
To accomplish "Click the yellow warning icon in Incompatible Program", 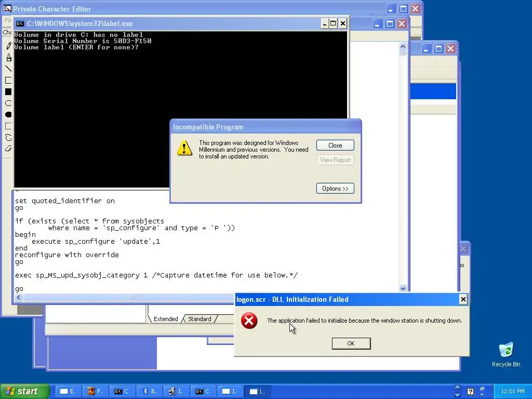I will click(x=184, y=148).
